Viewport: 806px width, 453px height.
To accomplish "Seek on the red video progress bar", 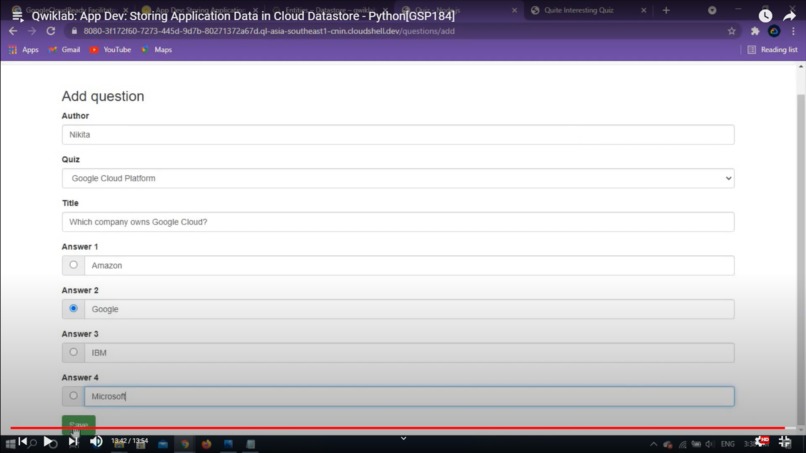I will pyautogui.click(x=397, y=427).
